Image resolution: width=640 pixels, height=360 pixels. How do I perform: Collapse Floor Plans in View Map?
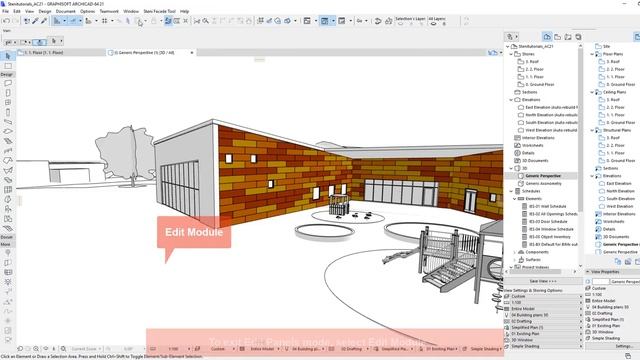592,54
